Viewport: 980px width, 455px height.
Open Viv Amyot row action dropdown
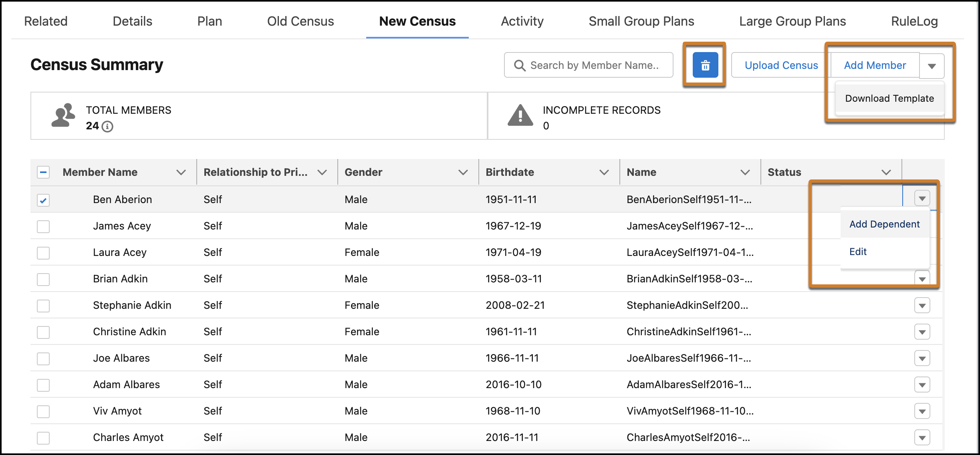click(x=922, y=411)
